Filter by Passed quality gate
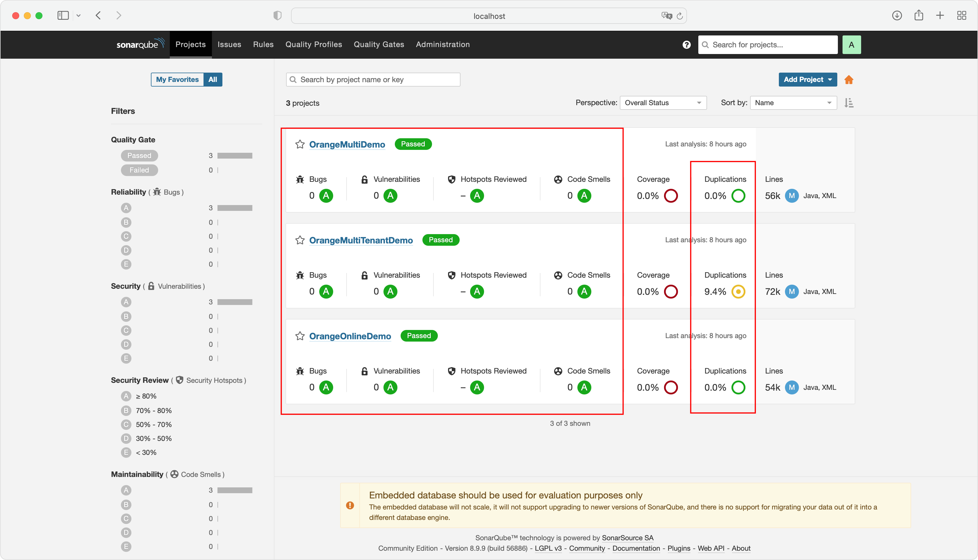978x560 pixels. click(x=139, y=155)
